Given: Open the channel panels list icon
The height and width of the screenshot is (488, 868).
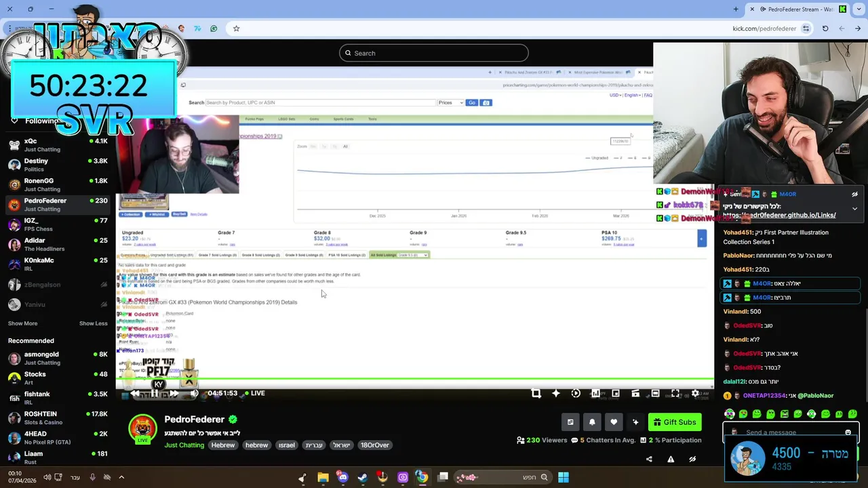Looking at the screenshot, I should [570, 422].
